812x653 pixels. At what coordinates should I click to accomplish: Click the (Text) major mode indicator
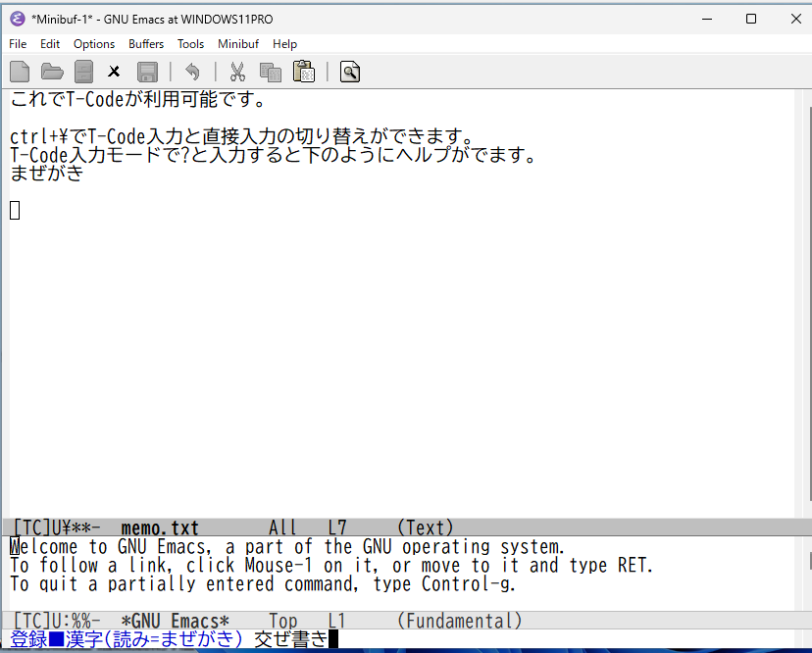tap(426, 527)
